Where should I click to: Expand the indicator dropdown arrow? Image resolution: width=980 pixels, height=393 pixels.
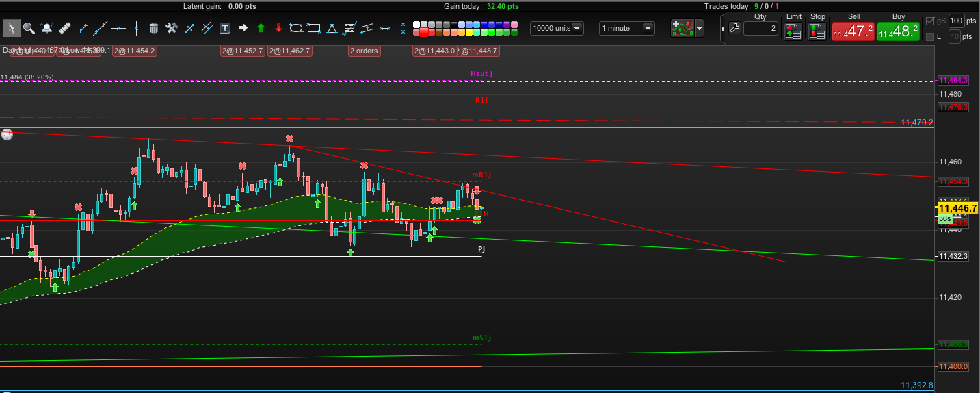700,28
